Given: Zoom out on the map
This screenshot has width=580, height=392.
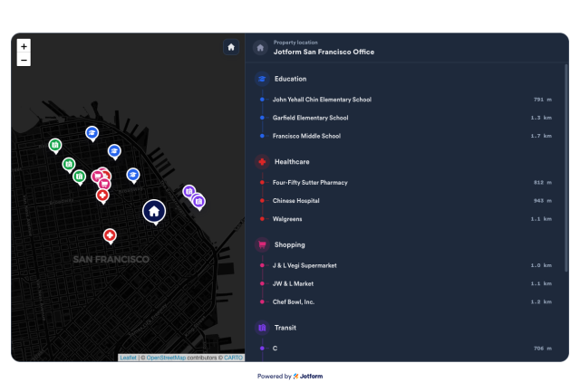Looking at the screenshot, I should (x=24, y=60).
